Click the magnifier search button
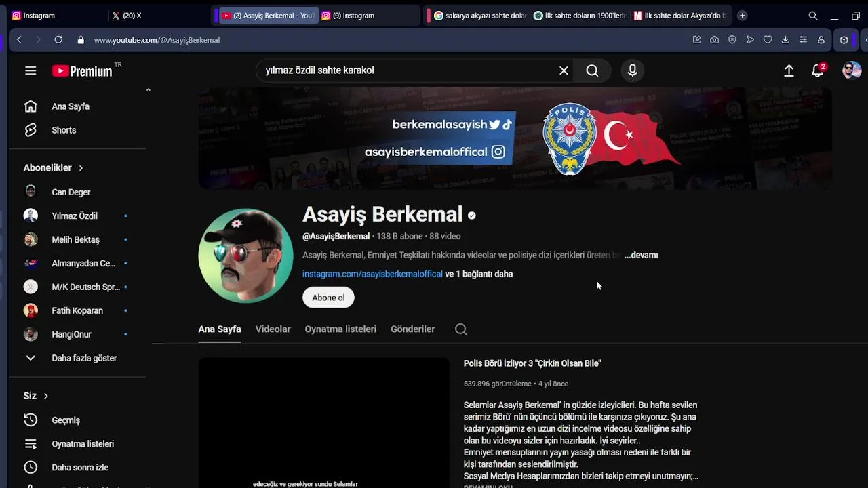The image size is (868, 488). pos(592,70)
